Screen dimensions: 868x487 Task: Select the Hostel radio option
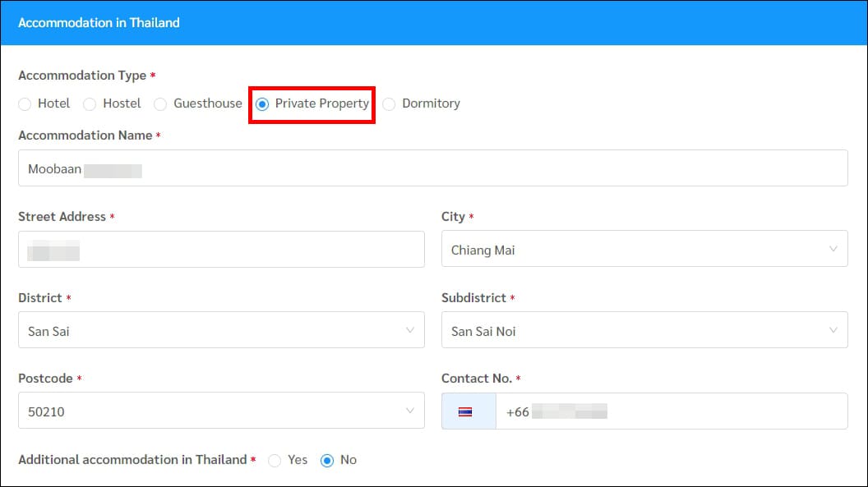click(x=90, y=104)
